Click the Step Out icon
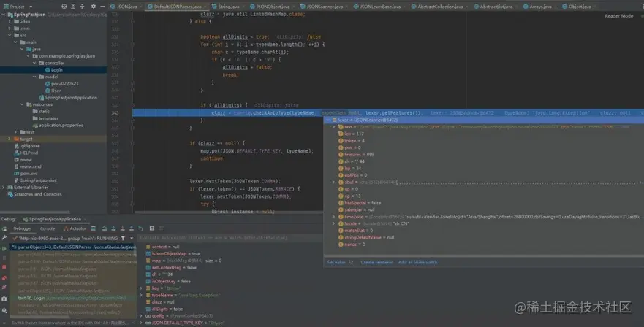 pyautogui.click(x=132, y=228)
